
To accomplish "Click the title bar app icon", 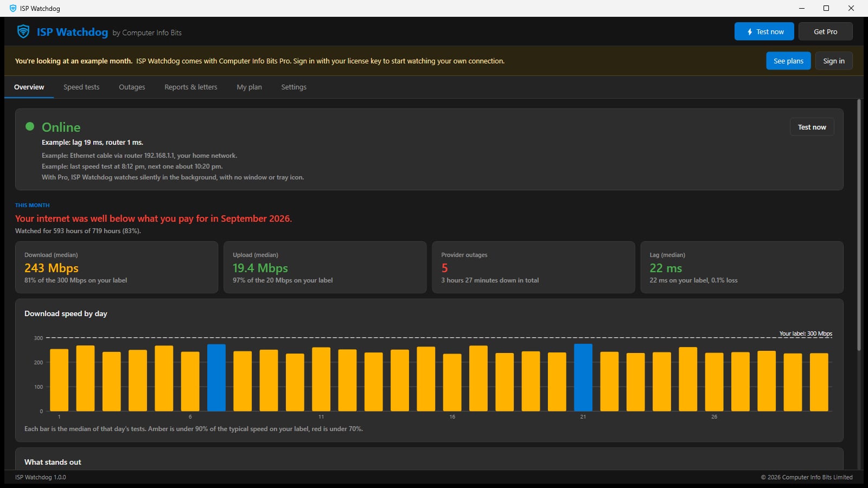I will (x=13, y=8).
